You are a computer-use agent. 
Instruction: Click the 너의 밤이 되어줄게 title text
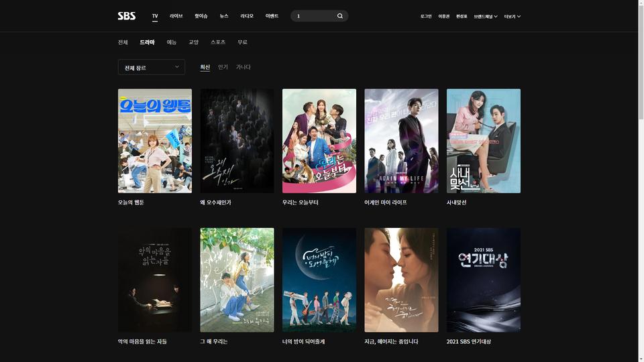303,341
